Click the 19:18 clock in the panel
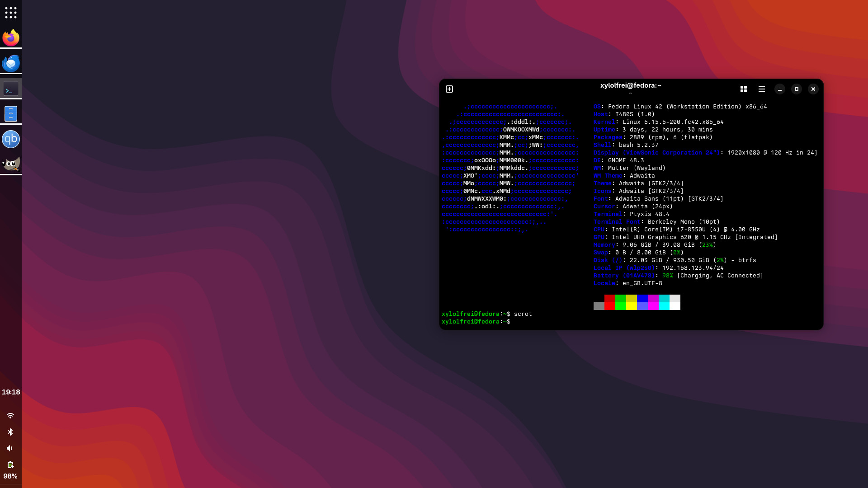The height and width of the screenshot is (488, 868). click(x=11, y=392)
